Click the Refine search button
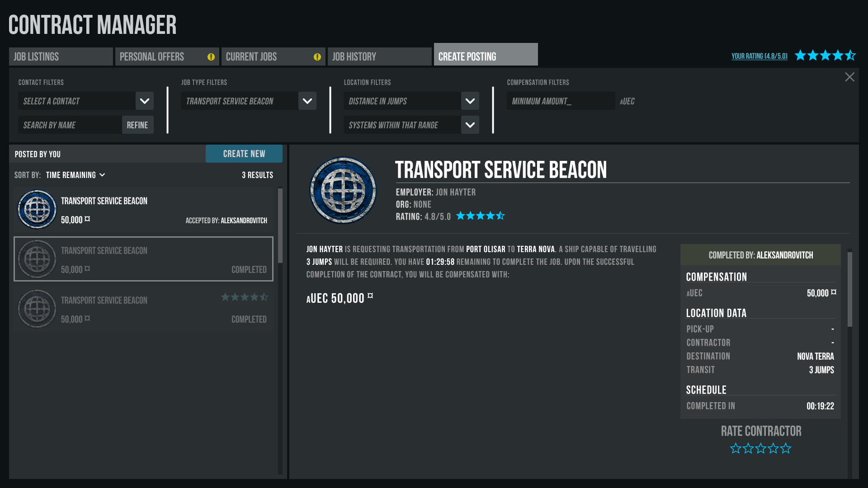 click(x=137, y=125)
